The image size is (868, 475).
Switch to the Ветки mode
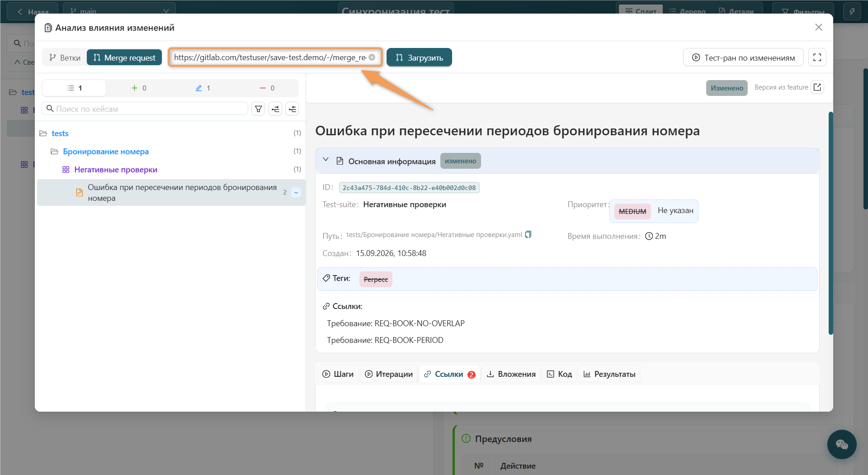pyautogui.click(x=65, y=57)
